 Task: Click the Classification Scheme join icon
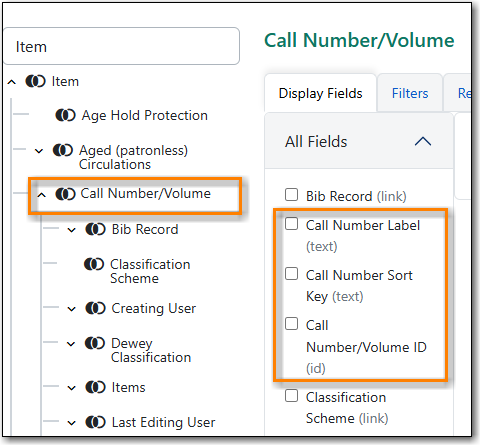pyautogui.click(x=94, y=264)
